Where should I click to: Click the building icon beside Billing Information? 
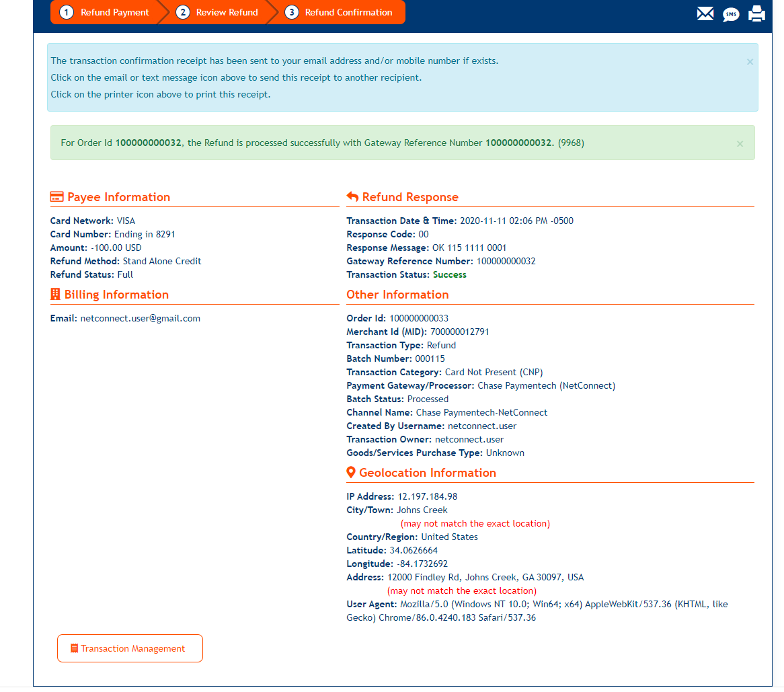tap(56, 295)
